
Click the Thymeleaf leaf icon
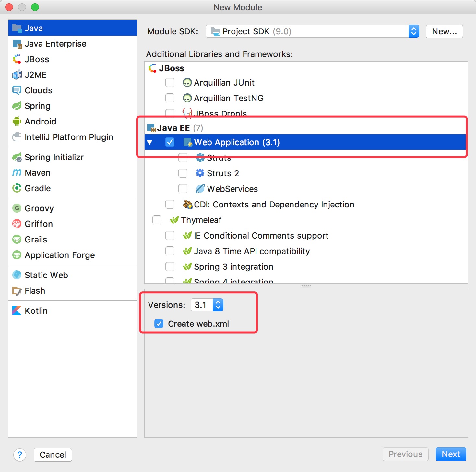pyautogui.click(x=174, y=220)
